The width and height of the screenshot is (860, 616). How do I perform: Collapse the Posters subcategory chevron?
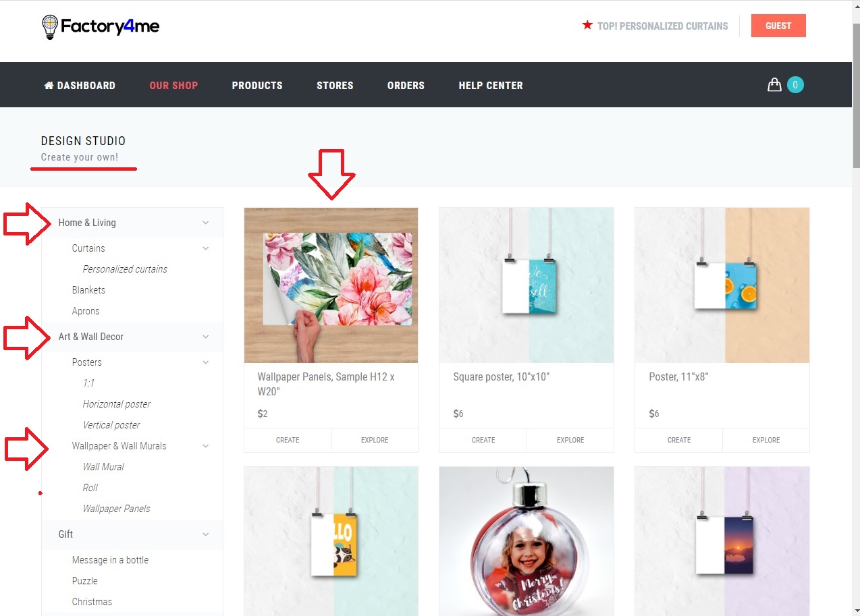point(206,362)
